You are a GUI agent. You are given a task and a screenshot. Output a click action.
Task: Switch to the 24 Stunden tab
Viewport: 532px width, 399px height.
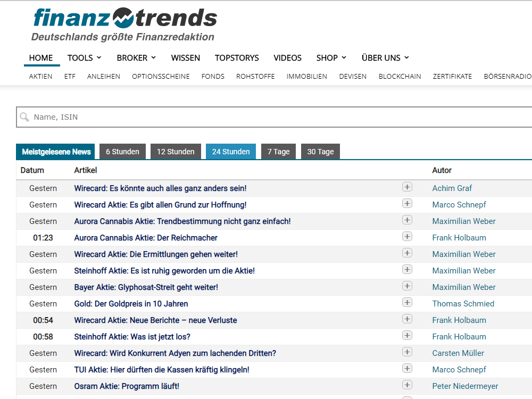click(x=231, y=152)
